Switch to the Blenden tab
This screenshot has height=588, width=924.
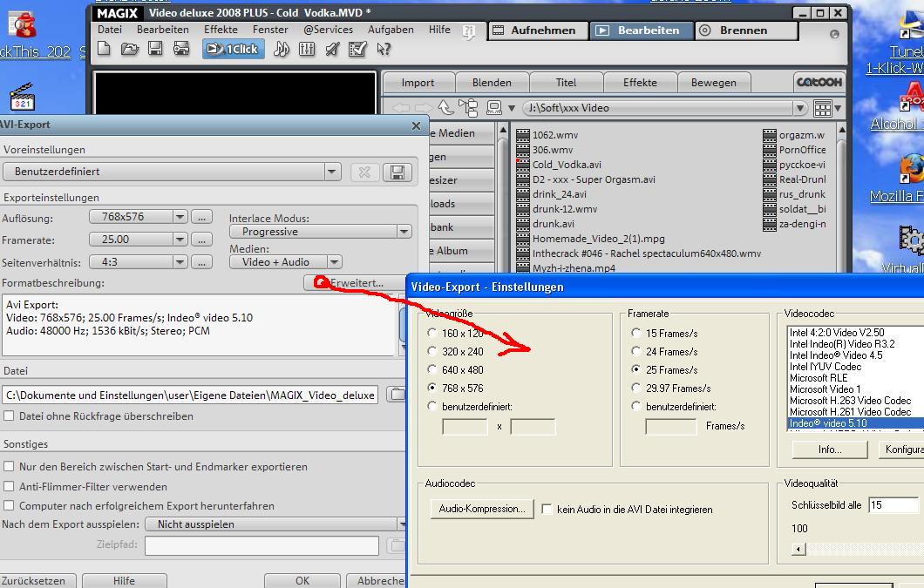point(492,83)
